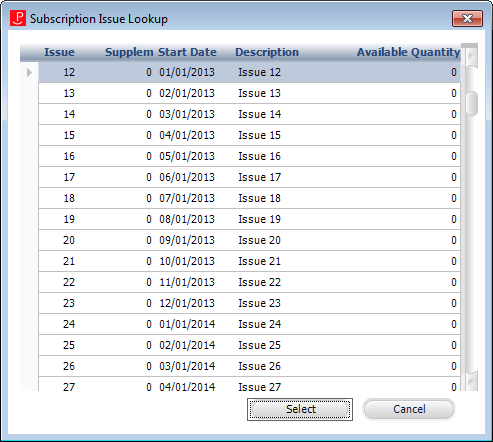
Task: Sort by the Issue column header
Action: coord(59,52)
